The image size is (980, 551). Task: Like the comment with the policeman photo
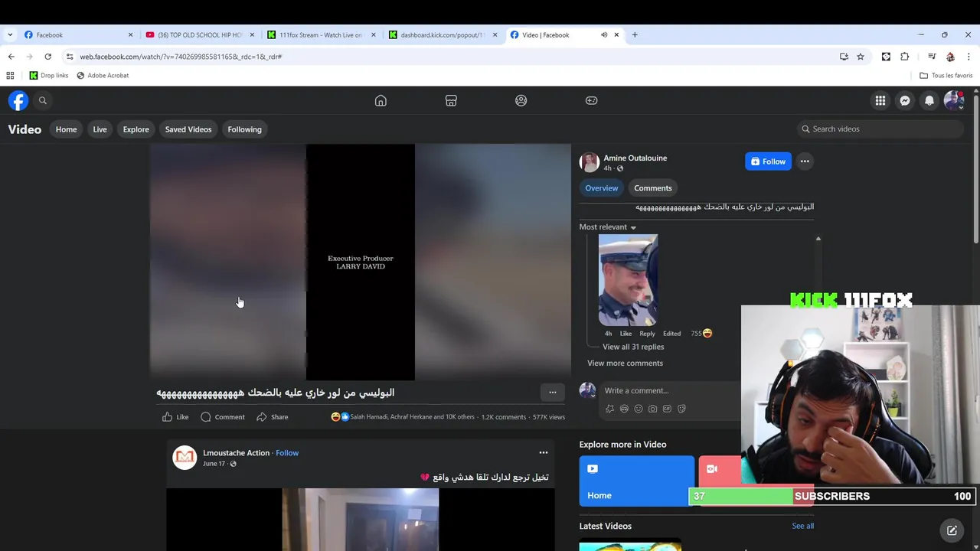tap(626, 334)
